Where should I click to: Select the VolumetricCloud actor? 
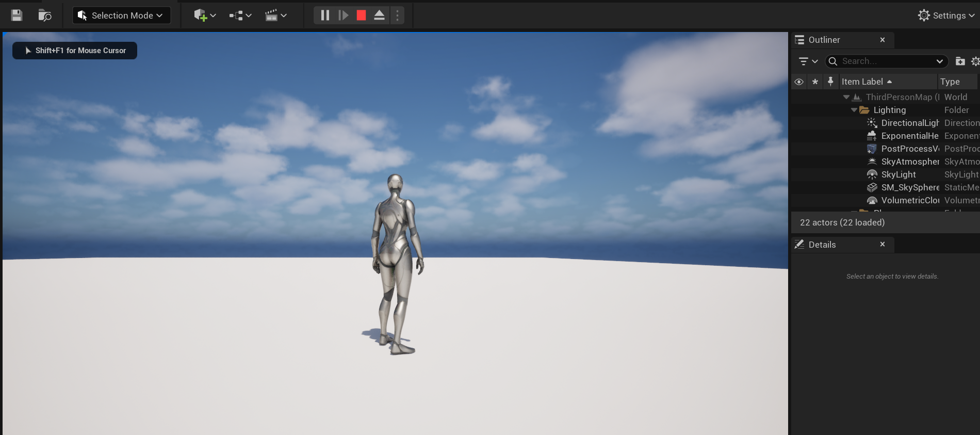coord(885,200)
